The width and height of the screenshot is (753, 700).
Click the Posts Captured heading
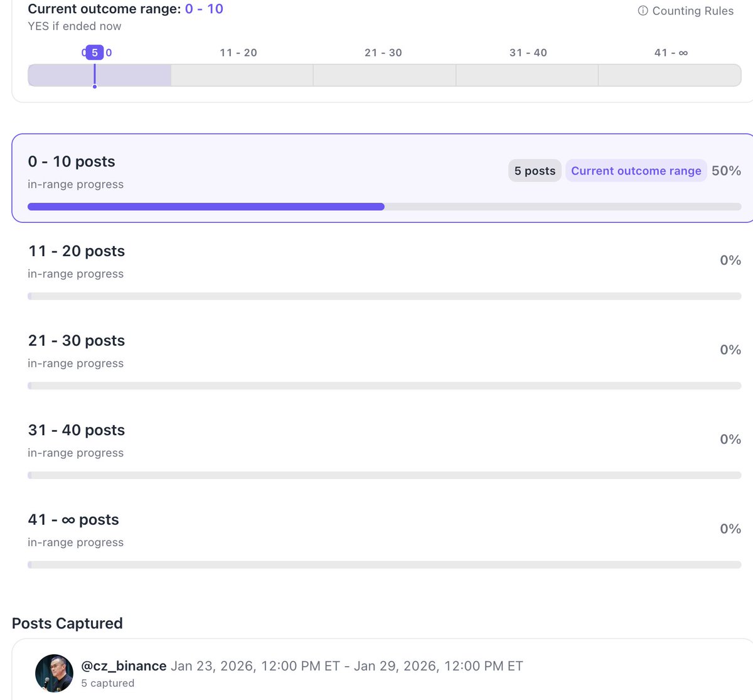pyautogui.click(x=67, y=623)
